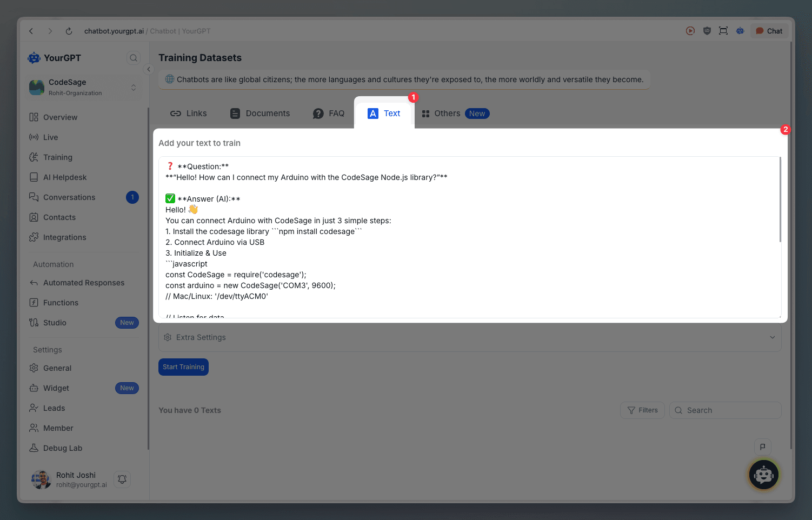Expand the Extra Settings section
Screen dimensions: 812x520
(x=469, y=337)
